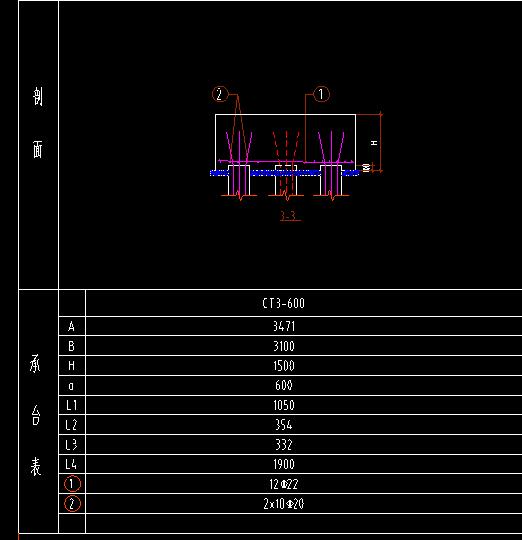Select the 100 dimension text near pile
The image size is (522, 540).
[x=367, y=168]
